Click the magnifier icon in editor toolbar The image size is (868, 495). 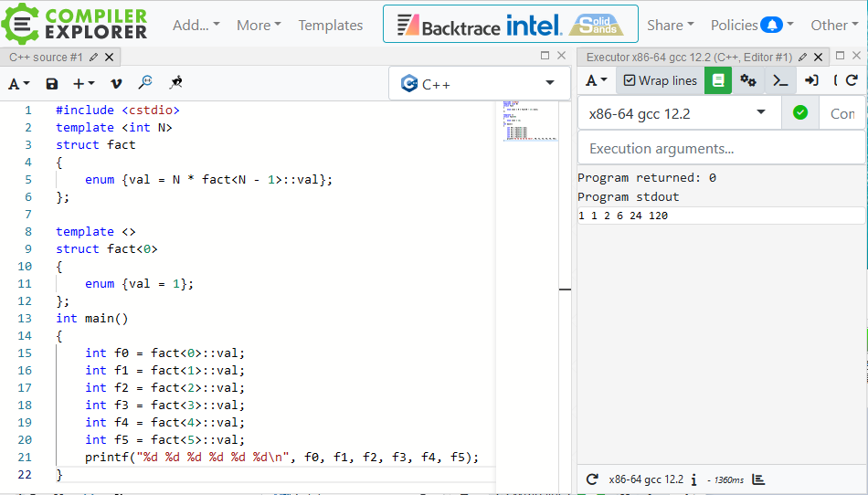(145, 83)
